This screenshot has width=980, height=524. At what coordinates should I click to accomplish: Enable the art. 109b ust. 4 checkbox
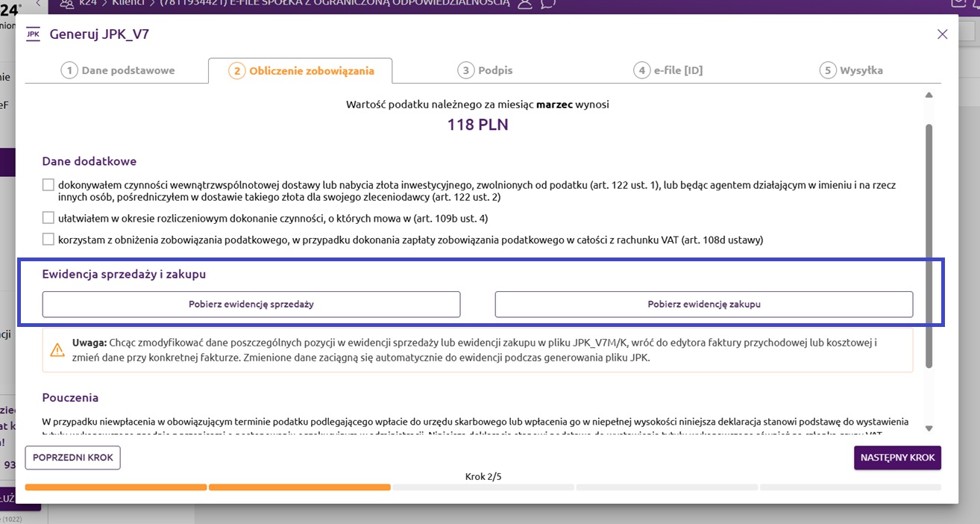point(48,218)
